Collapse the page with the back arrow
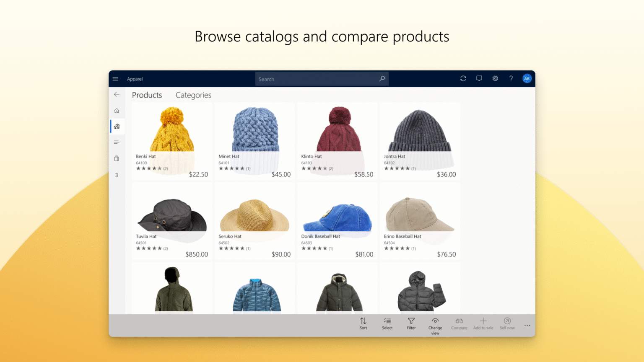 coord(117,94)
